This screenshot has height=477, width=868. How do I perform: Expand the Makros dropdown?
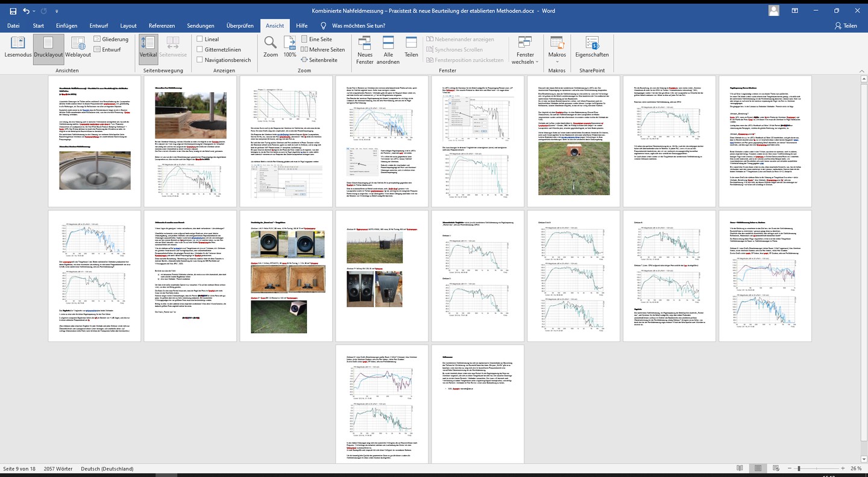(x=557, y=61)
